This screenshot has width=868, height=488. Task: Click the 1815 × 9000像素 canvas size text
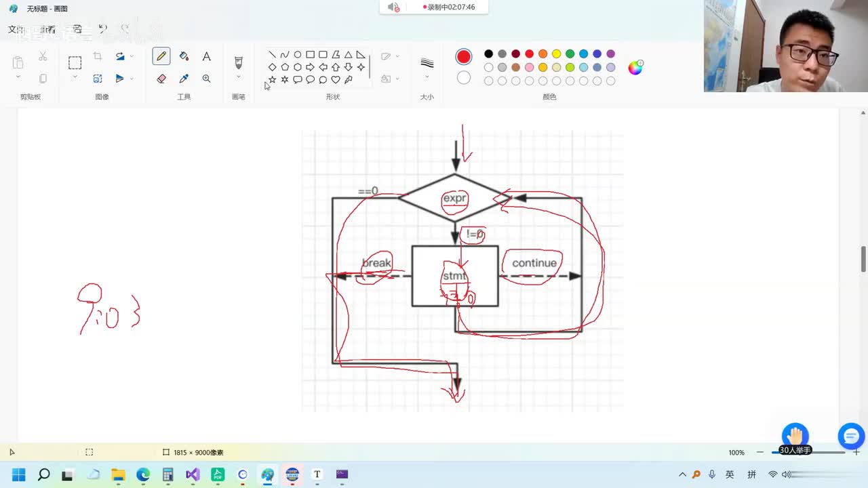[x=199, y=452]
